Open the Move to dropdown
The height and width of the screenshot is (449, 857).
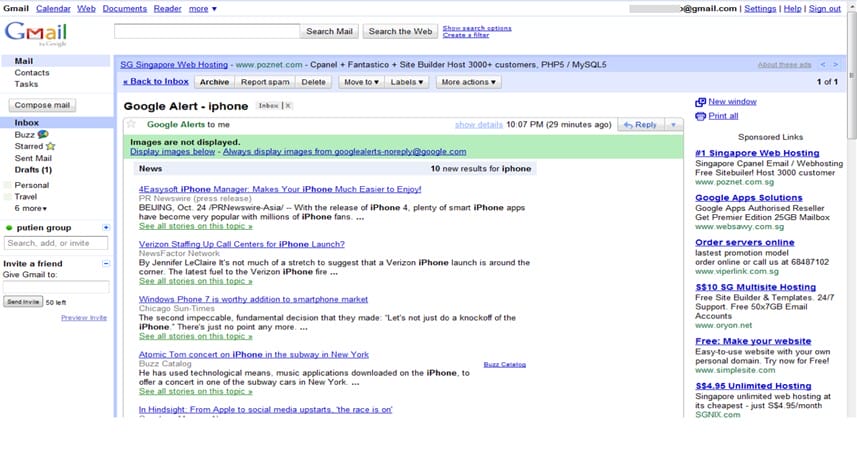pyautogui.click(x=361, y=82)
